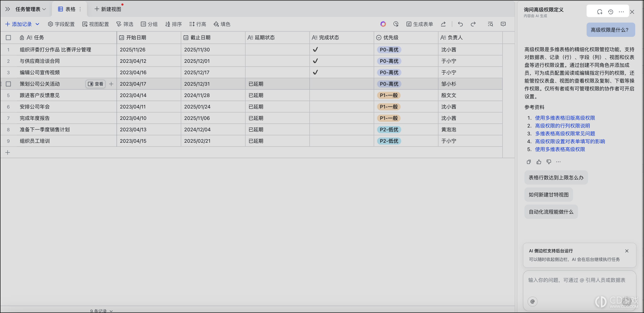Dislike the AI answer with thumbs down
Viewport: 644px width, 313px height.
tap(549, 162)
